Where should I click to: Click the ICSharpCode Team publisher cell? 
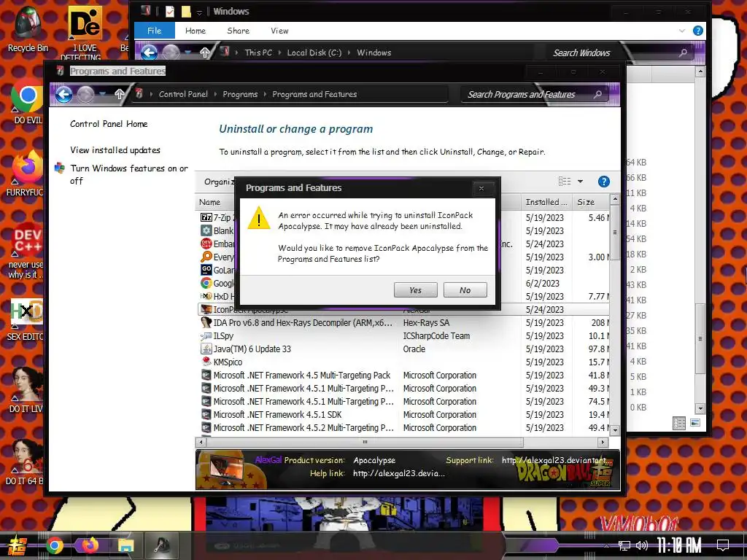(x=436, y=335)
